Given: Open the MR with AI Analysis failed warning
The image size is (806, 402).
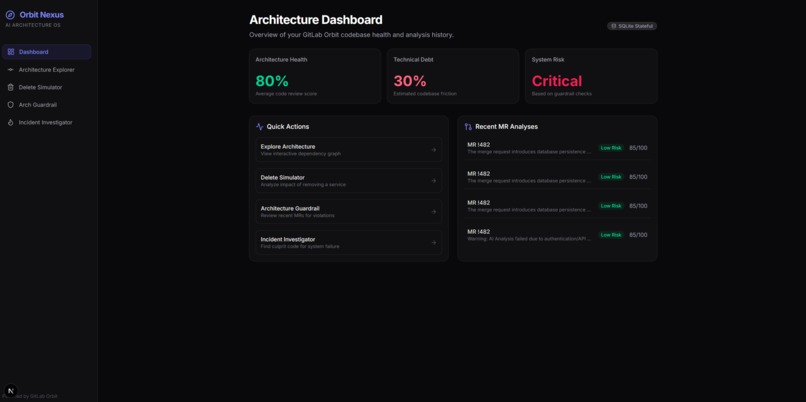Looking at the screenshot, I should [x=557, y=235].
